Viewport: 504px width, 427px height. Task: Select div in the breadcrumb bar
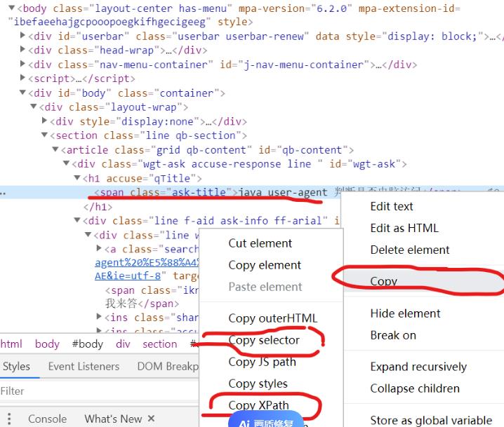tap(123, 344)
